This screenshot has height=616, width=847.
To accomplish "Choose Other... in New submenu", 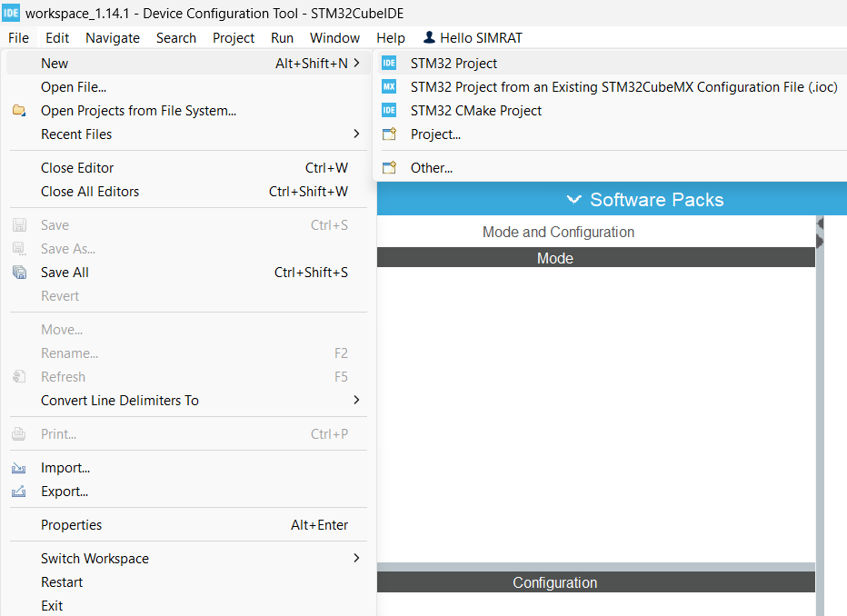I will (611, 168).
